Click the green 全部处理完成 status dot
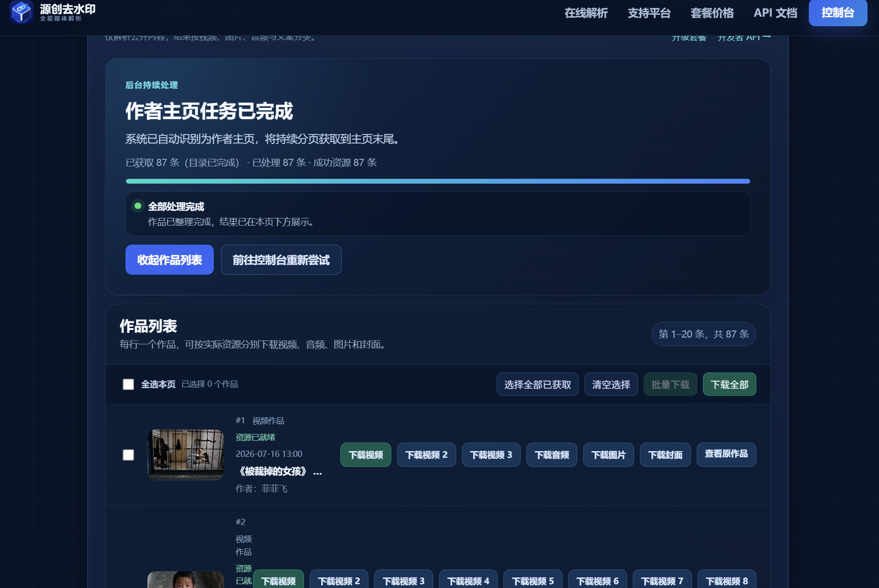 tap(138, 206)
